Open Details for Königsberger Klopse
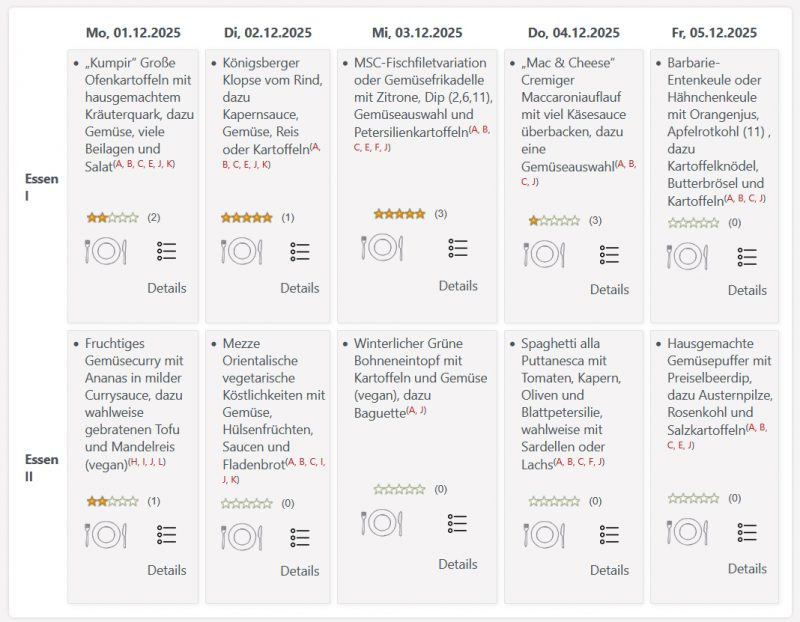800x622 pixels. pos(300,288)
